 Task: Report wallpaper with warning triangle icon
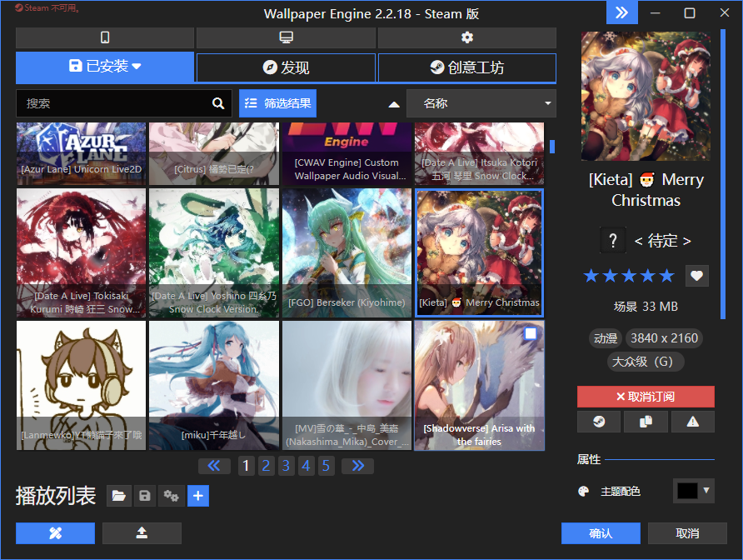693,422
